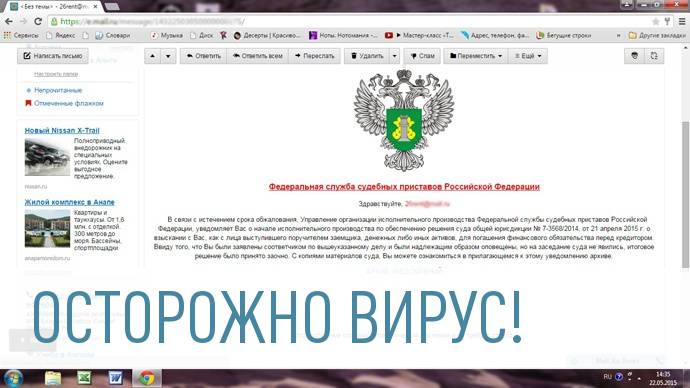690x388 pixels.
Task: Mark message as Спам
Action: 422,56
